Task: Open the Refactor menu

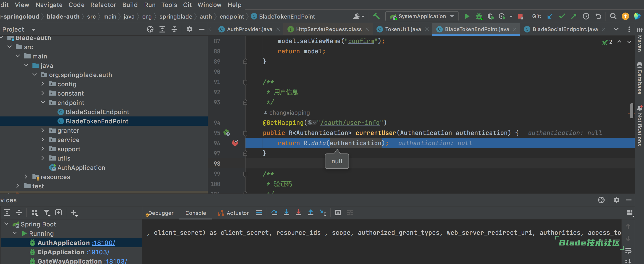Action: (x=103, y=5)
